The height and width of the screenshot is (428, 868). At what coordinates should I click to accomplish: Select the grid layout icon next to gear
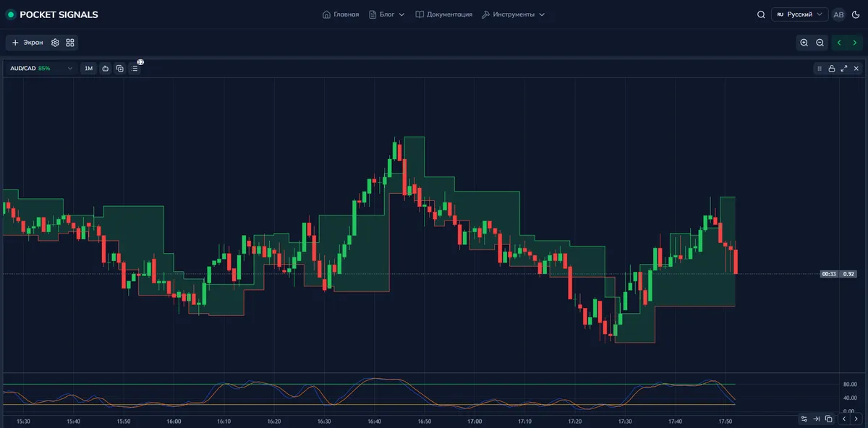click(x=69, y=43)
